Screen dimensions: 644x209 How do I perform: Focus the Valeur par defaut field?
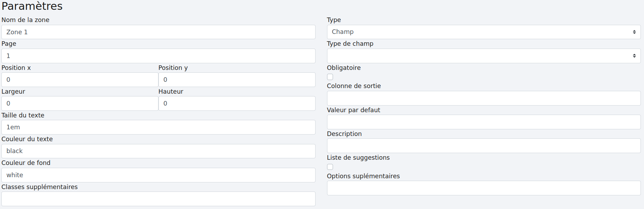(483, 122)
